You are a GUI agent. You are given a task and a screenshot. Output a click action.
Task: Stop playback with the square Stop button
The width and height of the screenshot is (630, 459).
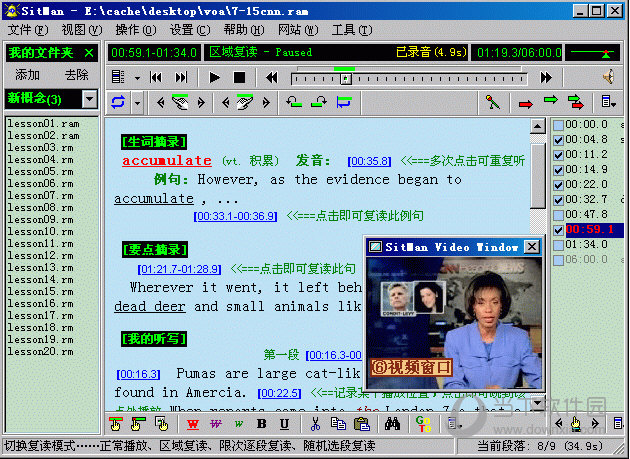pos(239,78)
